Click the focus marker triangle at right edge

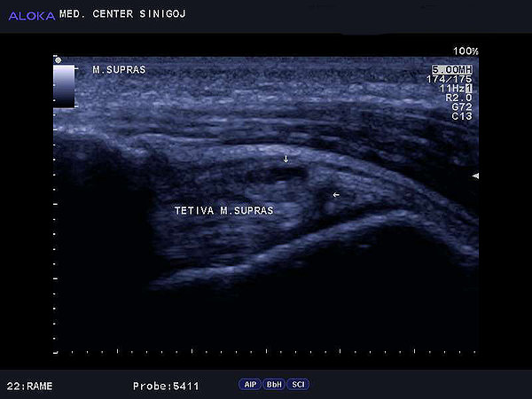(475, 176)
